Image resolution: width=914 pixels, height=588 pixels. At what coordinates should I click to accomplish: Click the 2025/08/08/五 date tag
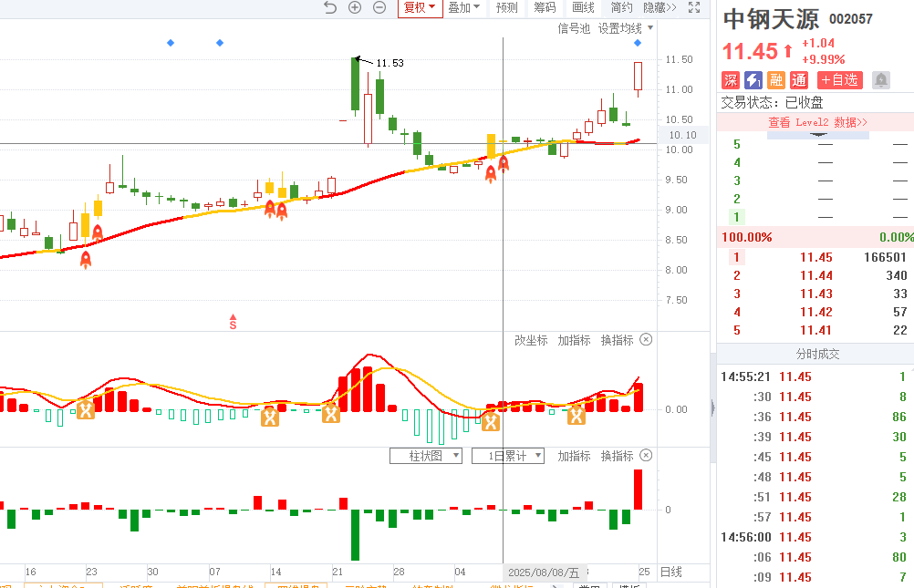click(x=544, y=573)
